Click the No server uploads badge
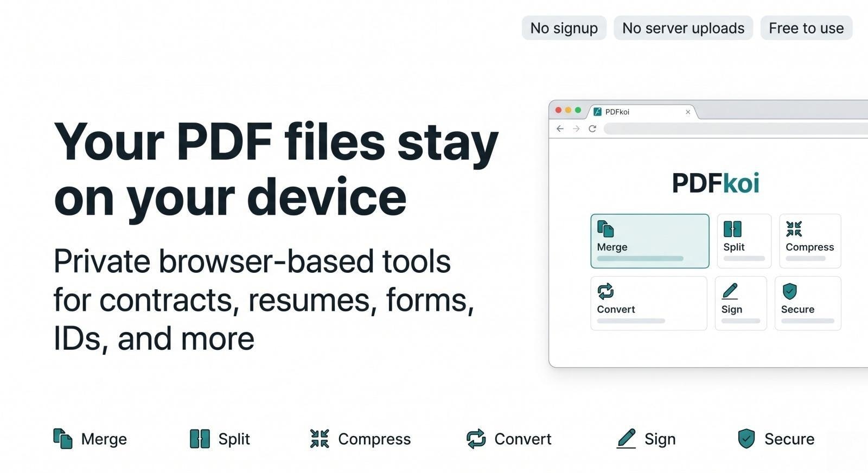Viewport: 868px width, 473px height. [683, 28]
